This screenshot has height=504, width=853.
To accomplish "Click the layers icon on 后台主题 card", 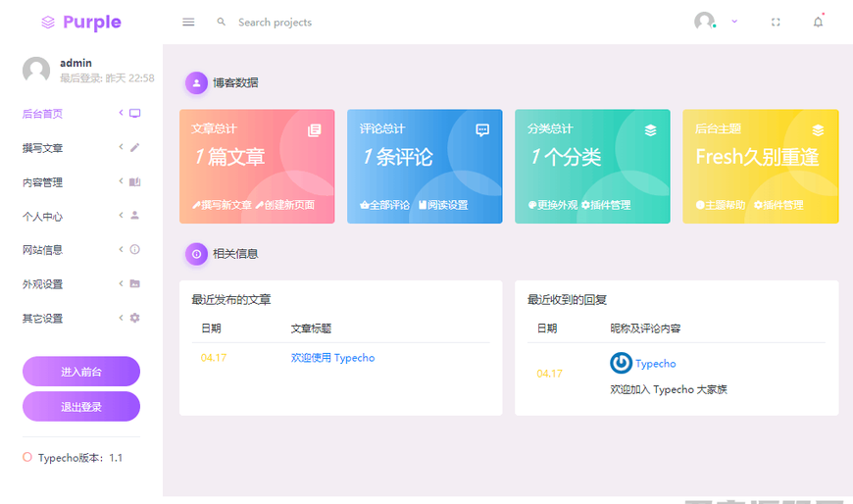I will click(818, 129).
